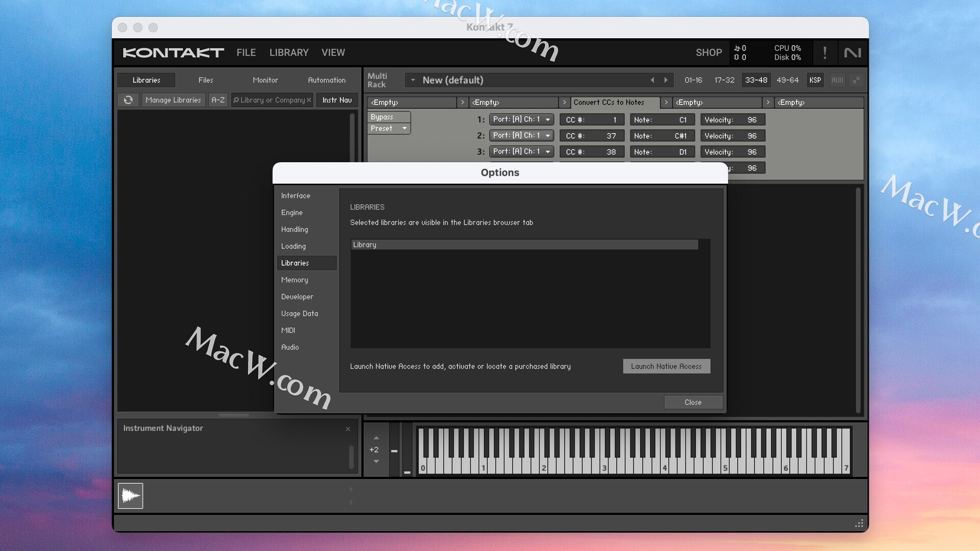Select channel page 33-48
Screen dimensions: 980x551
756,80
